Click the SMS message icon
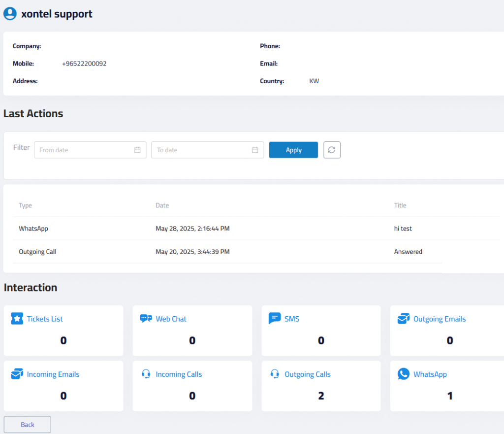Image resolution: width=504 pixels, height=434 pixels. click(275, 318)
